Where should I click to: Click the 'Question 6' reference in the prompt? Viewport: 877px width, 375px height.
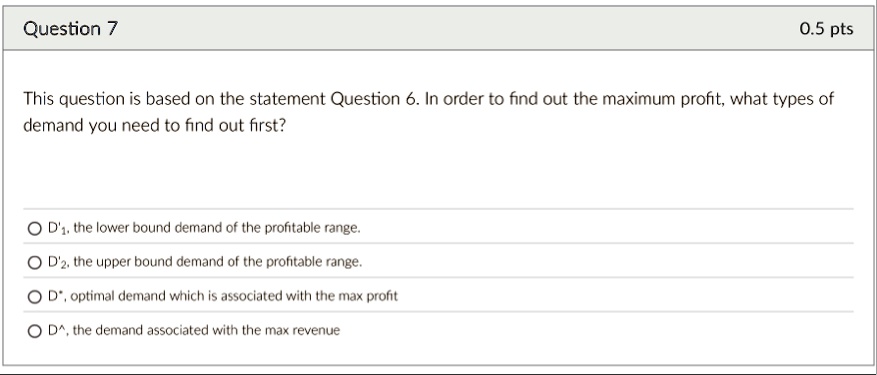[x=374, y=99]
